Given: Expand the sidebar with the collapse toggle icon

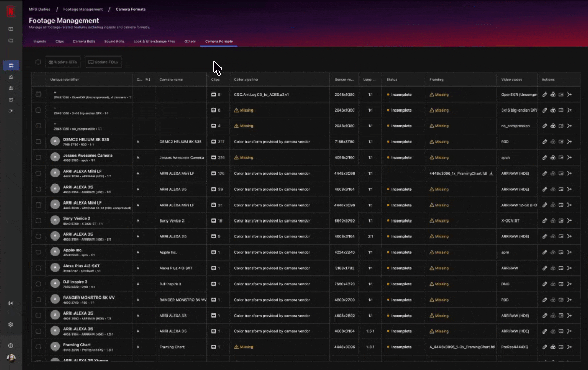Looking at the screenshot, I should (11, 303).
